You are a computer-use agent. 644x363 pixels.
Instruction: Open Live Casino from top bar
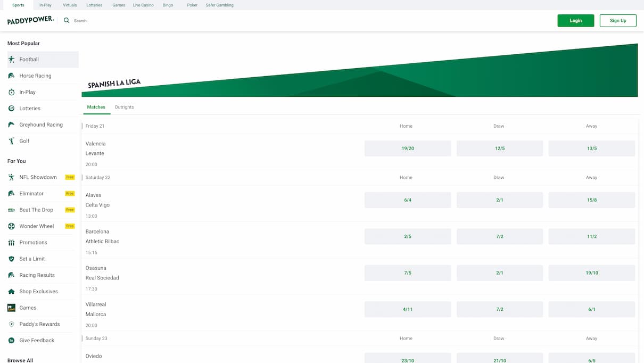tap(143, 5)
